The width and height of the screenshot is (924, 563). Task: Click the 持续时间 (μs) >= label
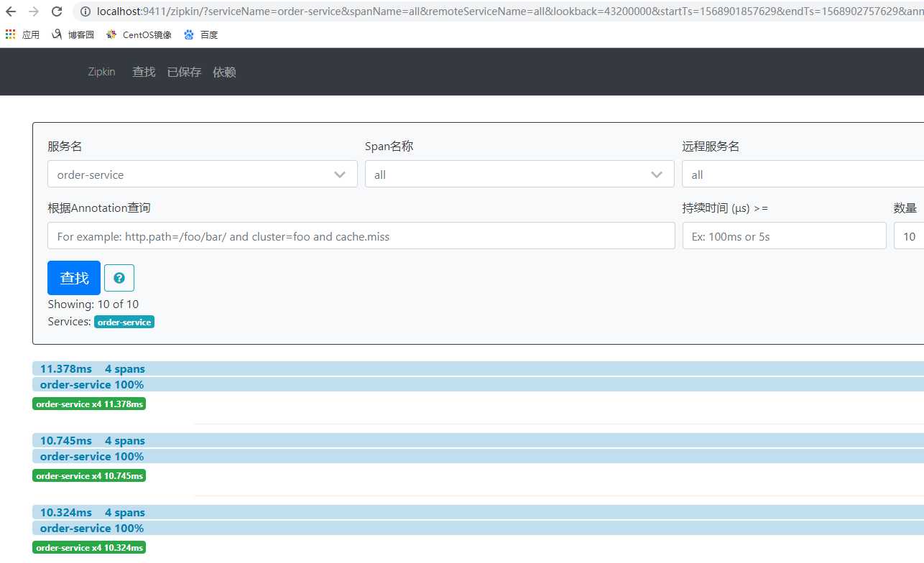[x=725, y=208]
